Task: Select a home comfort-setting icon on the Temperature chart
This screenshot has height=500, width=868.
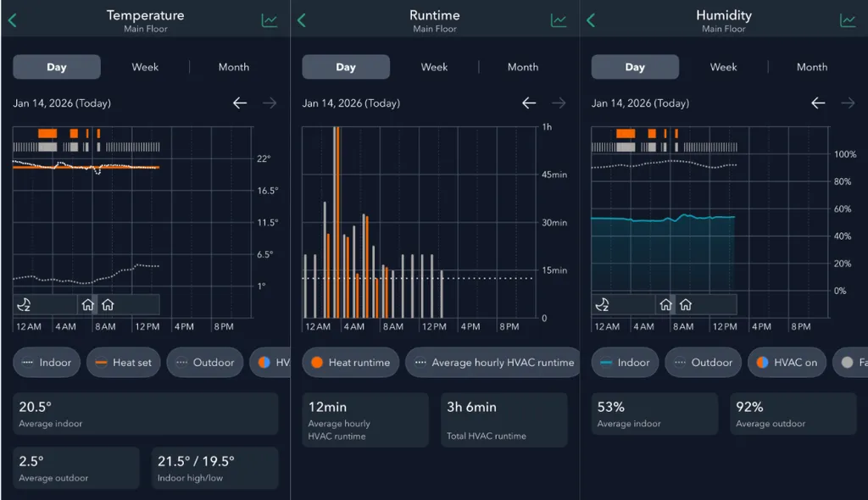Action: pos(87,303)
